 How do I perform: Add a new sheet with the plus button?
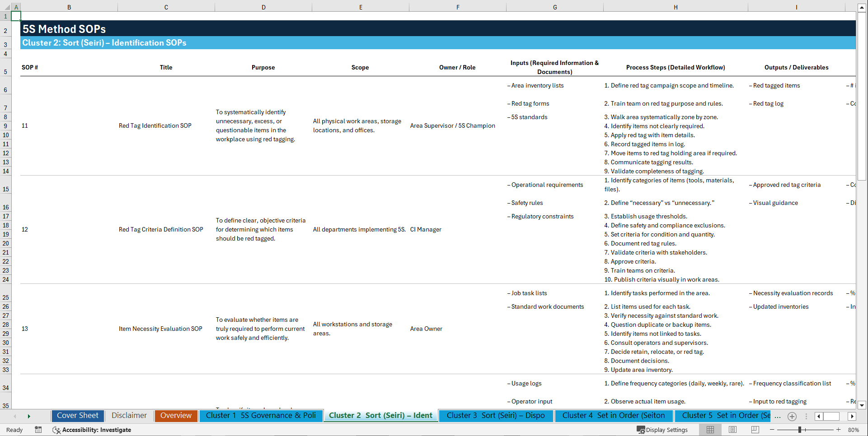click(792, 416)
